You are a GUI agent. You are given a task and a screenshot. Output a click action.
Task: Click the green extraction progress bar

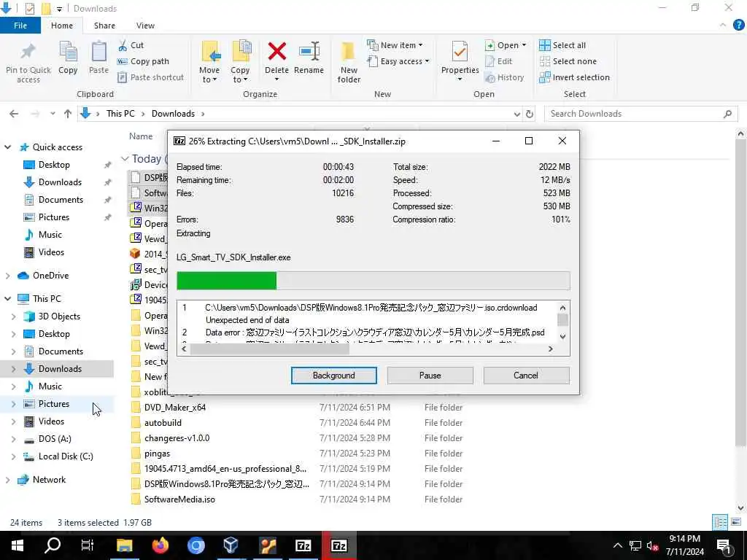[x=226, y=281]
